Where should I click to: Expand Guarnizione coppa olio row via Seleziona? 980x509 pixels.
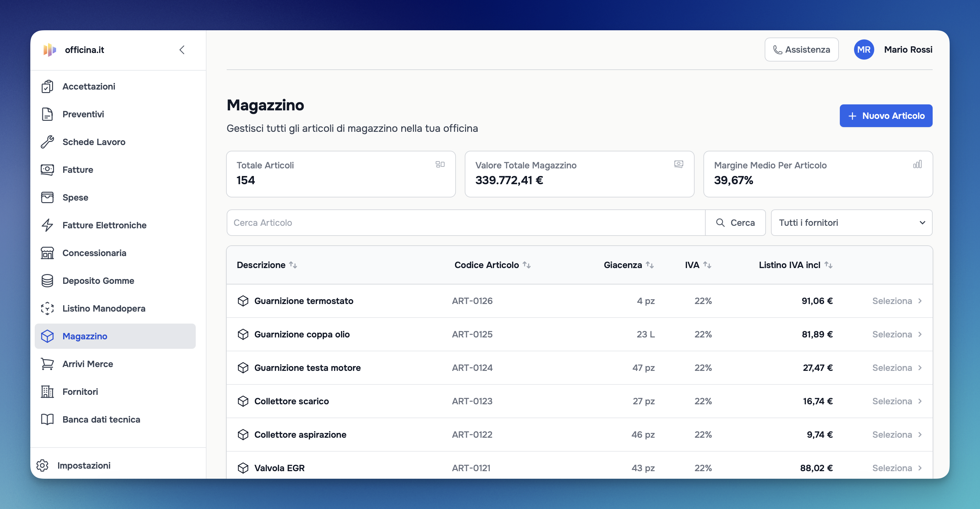tap(896, 335)
